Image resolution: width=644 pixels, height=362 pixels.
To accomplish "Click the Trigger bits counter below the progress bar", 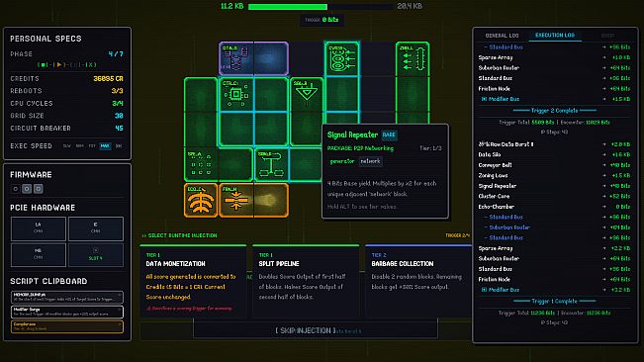I will (322, 20).
